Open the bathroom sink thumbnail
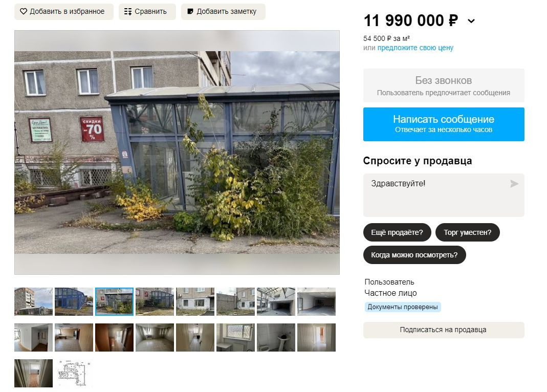 coord(276,337)
